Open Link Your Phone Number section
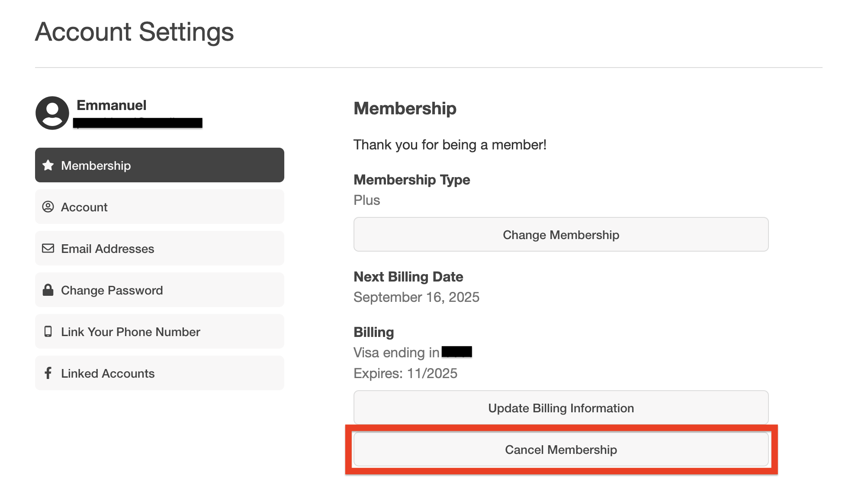 click(160, 331)
